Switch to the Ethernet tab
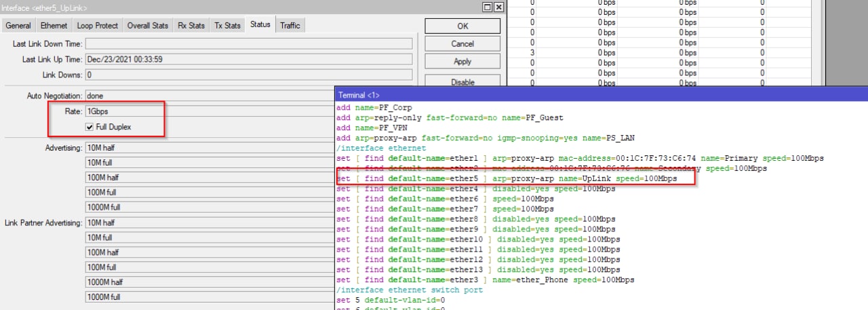This screenshot has height=310, width=868. (54, 26)
